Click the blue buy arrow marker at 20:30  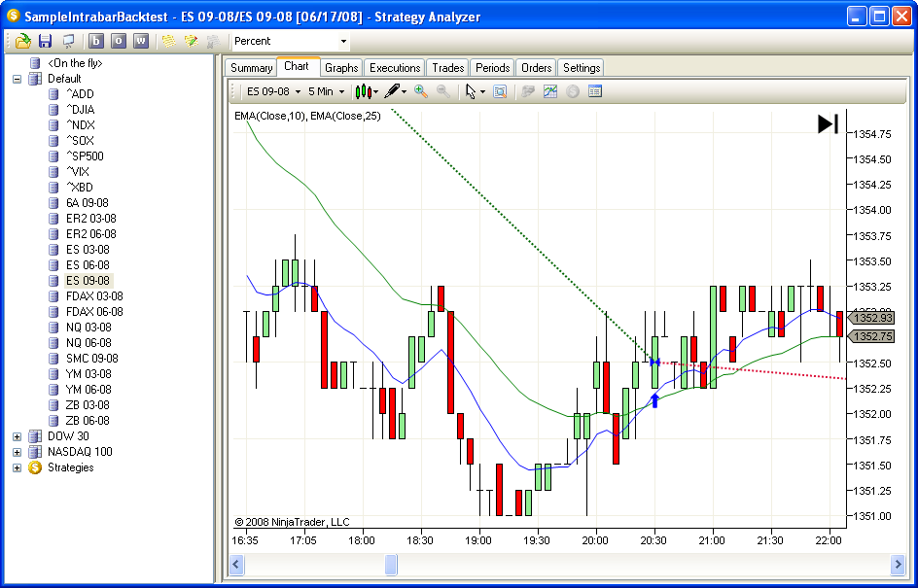tap(655, 400)
